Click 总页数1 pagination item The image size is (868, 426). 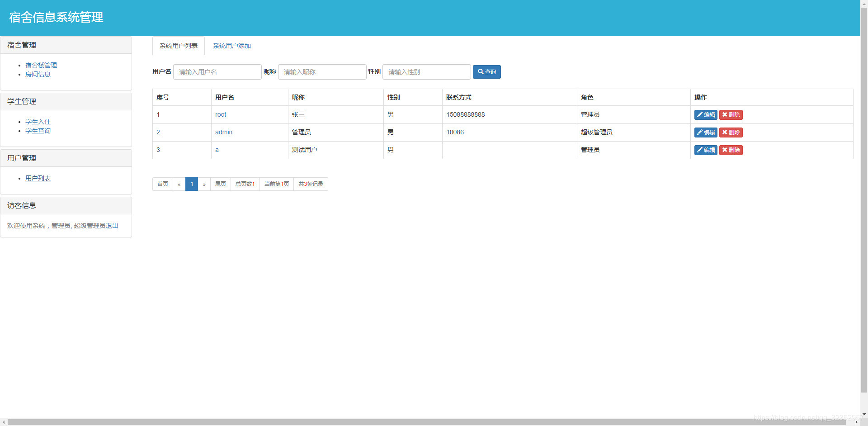245,184
